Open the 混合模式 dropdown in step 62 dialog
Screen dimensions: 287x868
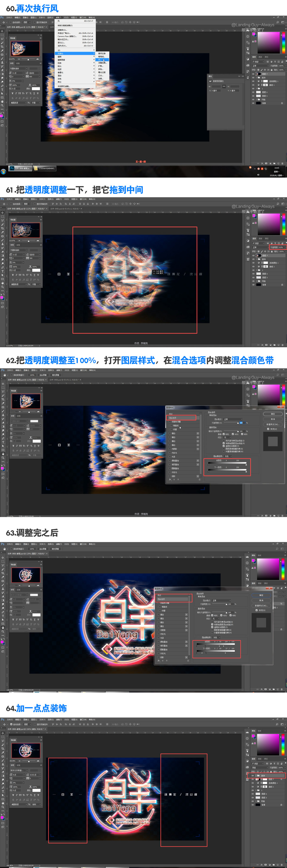pyautogui.click(x=233, y=419)
